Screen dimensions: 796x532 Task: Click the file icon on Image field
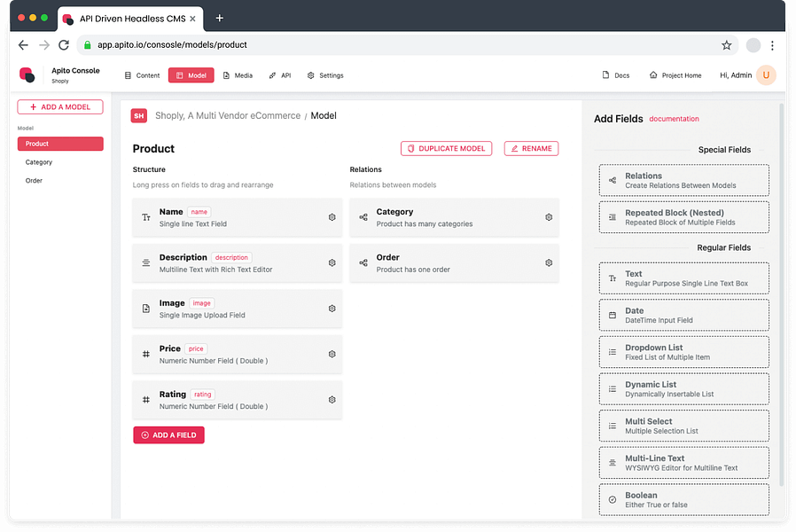pos(146,309)
